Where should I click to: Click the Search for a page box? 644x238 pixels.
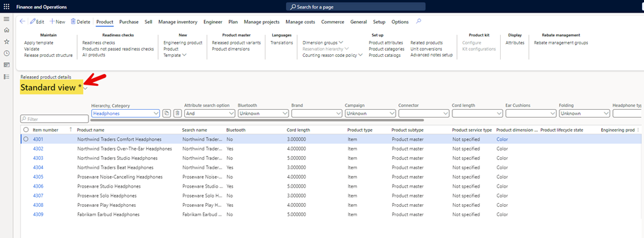tap(355, 7)
